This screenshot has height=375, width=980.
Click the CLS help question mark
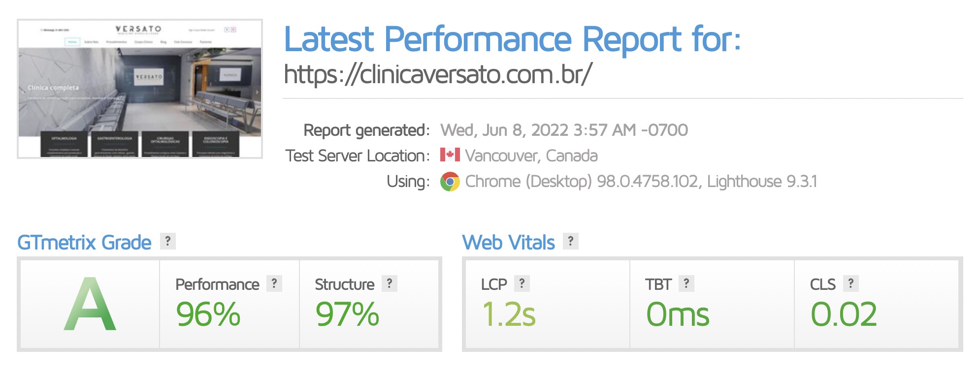[x=850, y=283]
